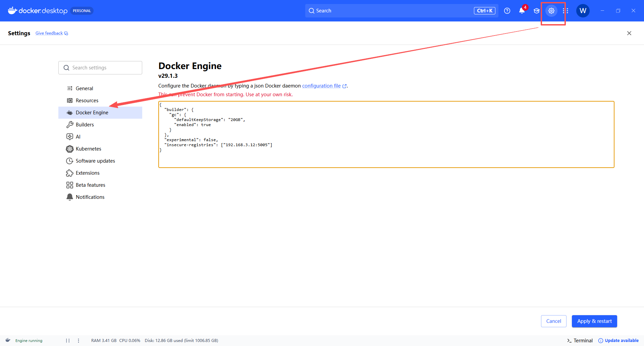The height and width of the screenshot is (346, 644).
Task: Open the W user account avatar
Action: pos(583,11)
